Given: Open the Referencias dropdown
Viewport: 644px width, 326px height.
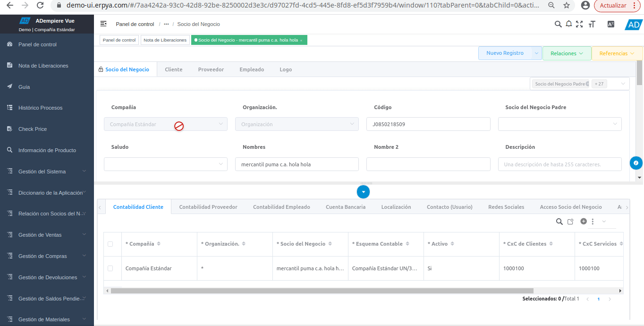Looking at the screenshot, I should point(617,53).
